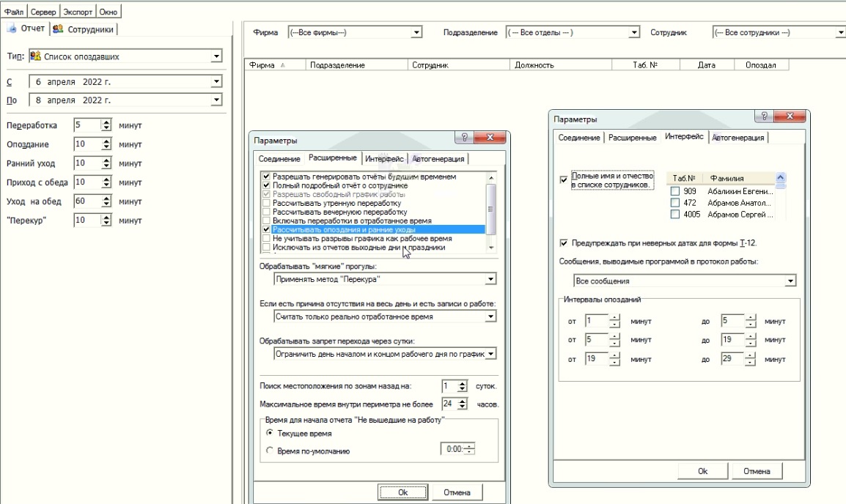
Task: Adjust last interval "до 29" minutes stepper
Action: pos(751,359)
